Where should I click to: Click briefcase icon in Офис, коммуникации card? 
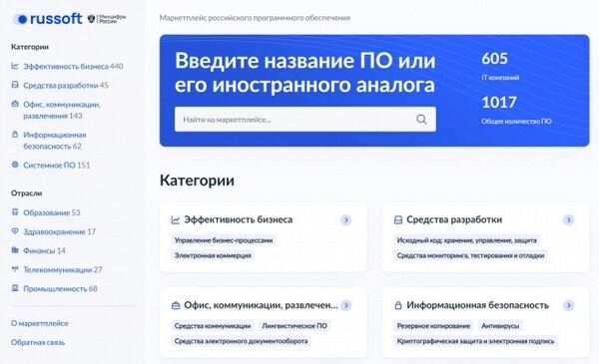[x=176, y=305]
